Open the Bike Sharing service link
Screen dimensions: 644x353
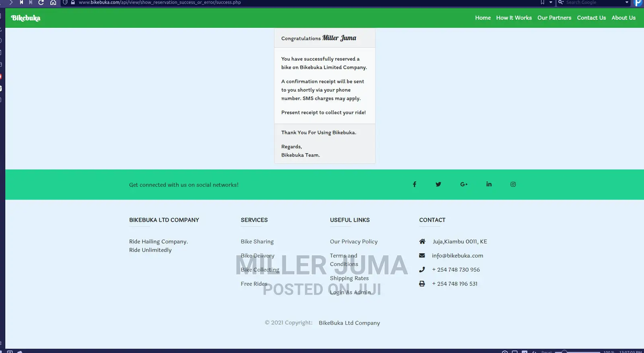coord(257,242)
